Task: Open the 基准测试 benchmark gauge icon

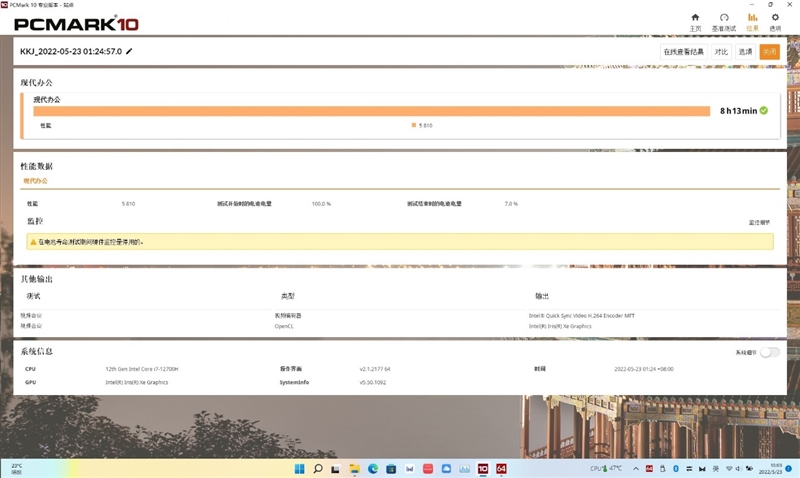Action: click(x=724, y=17)
